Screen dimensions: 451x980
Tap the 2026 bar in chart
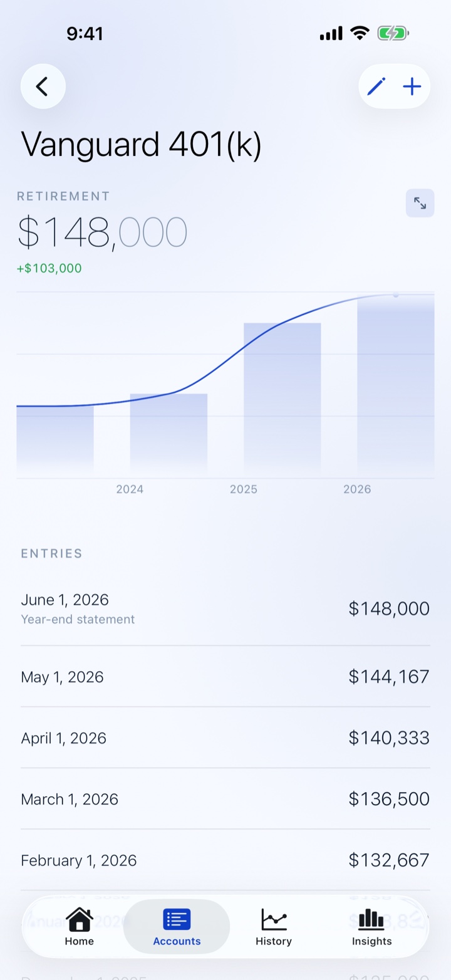tap(395, 386)
